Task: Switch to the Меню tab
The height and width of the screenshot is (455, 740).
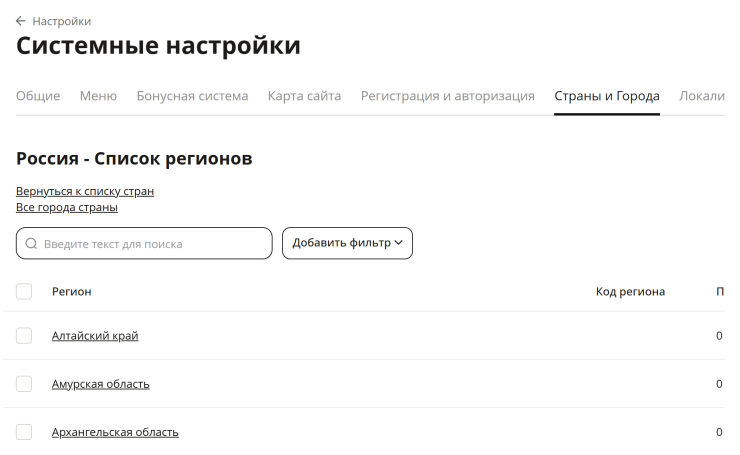Action: coord(98,96)
